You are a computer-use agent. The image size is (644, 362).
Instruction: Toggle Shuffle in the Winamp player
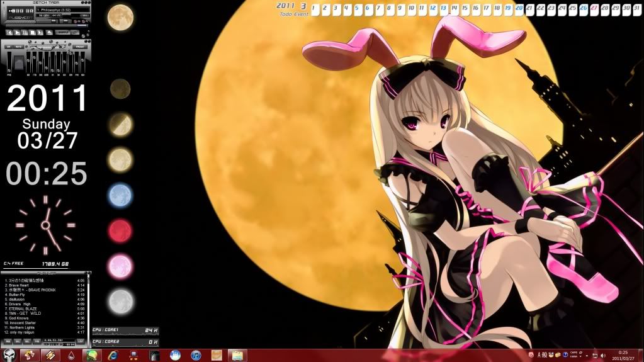point(63,33)
